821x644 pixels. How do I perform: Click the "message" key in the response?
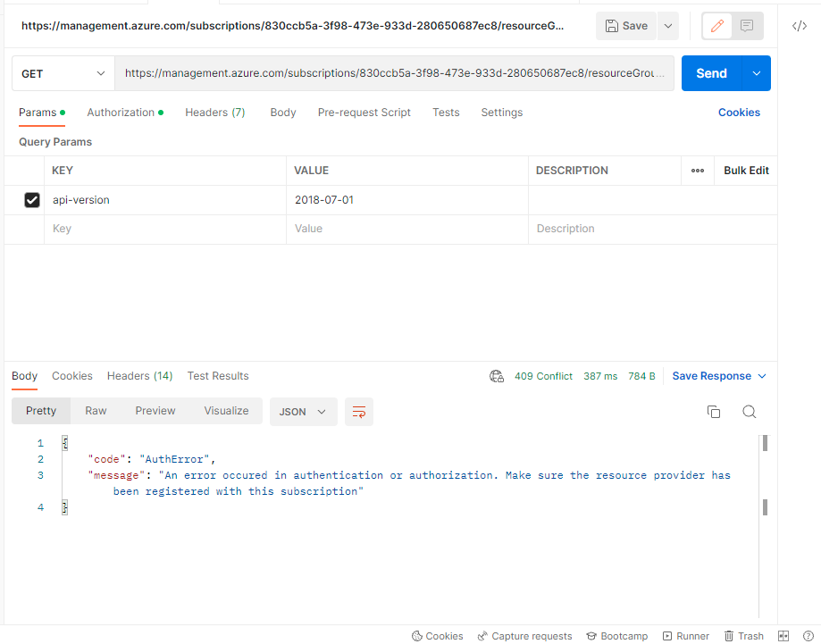pyautogui.click(x=116, y=475)
